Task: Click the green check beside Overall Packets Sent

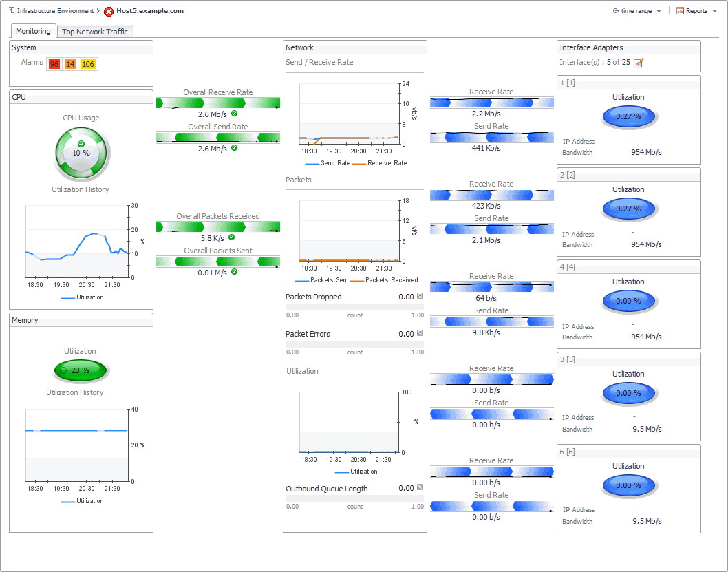Action: pyautogui.click(x=235, y=272)
